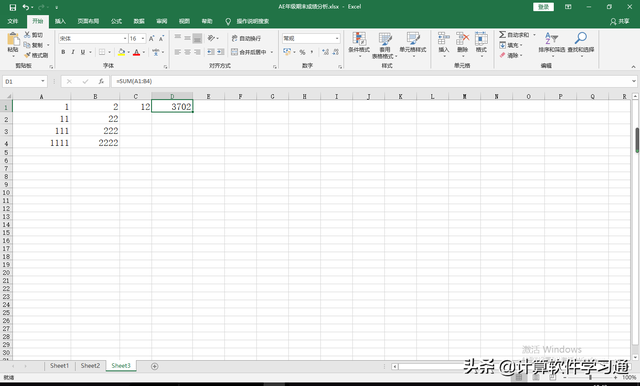Click the decrease indent icon
The height and width of the screenshot is (386, 640).
(x=211, y=52)
